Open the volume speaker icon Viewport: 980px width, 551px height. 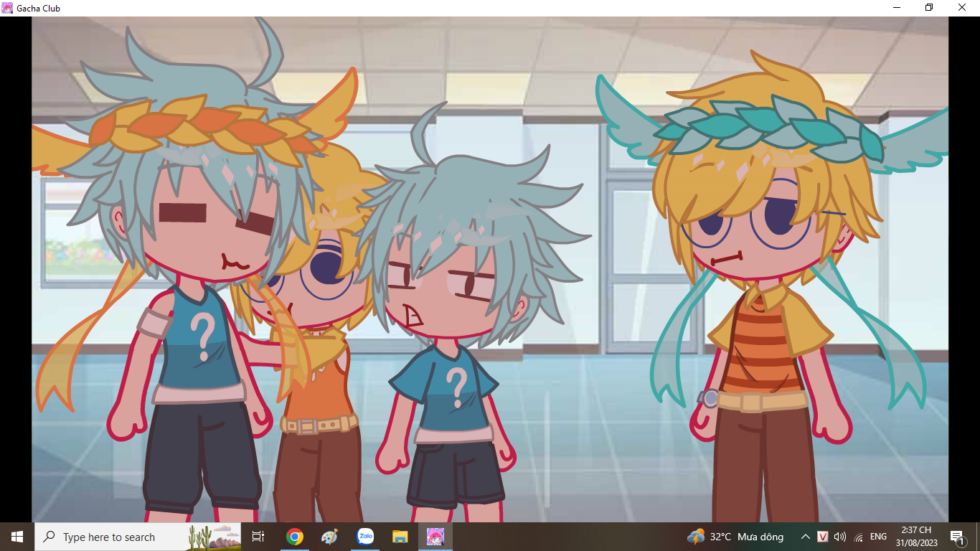tap(840, 537)
